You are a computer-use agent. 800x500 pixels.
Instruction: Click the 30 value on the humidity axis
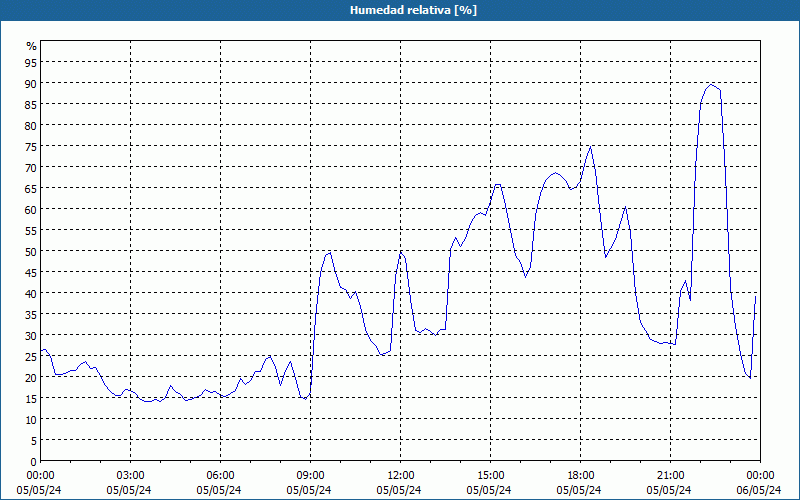[x=31, y=336]
